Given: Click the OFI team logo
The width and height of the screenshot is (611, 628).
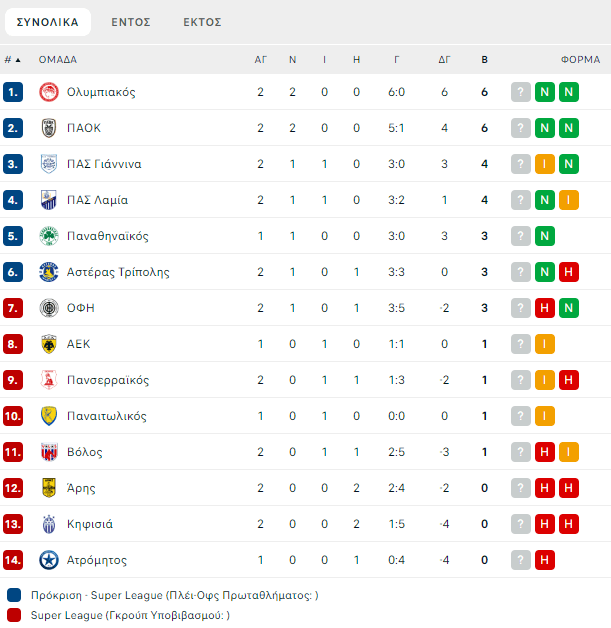Looking at the screenshot, I should [48, 308].
